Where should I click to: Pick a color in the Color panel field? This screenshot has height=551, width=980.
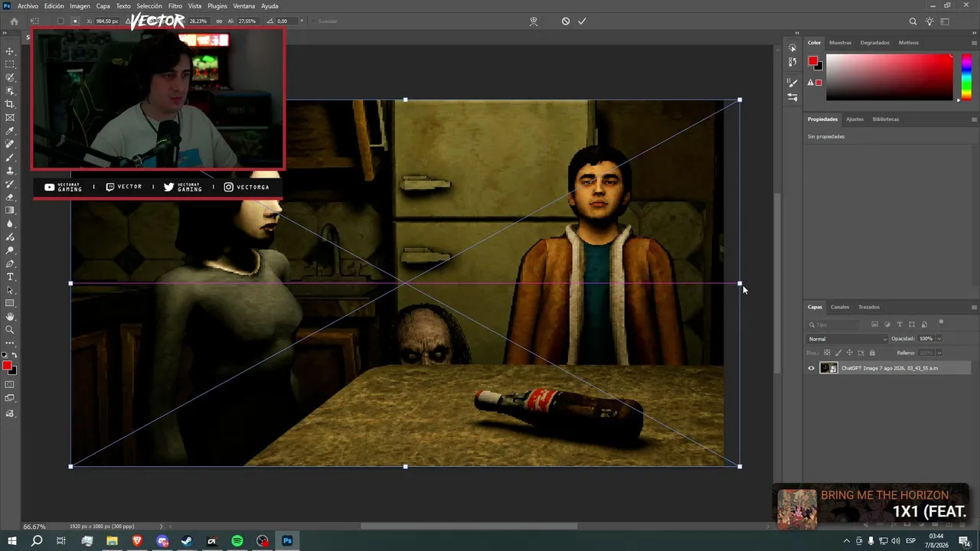coord(889,77)
